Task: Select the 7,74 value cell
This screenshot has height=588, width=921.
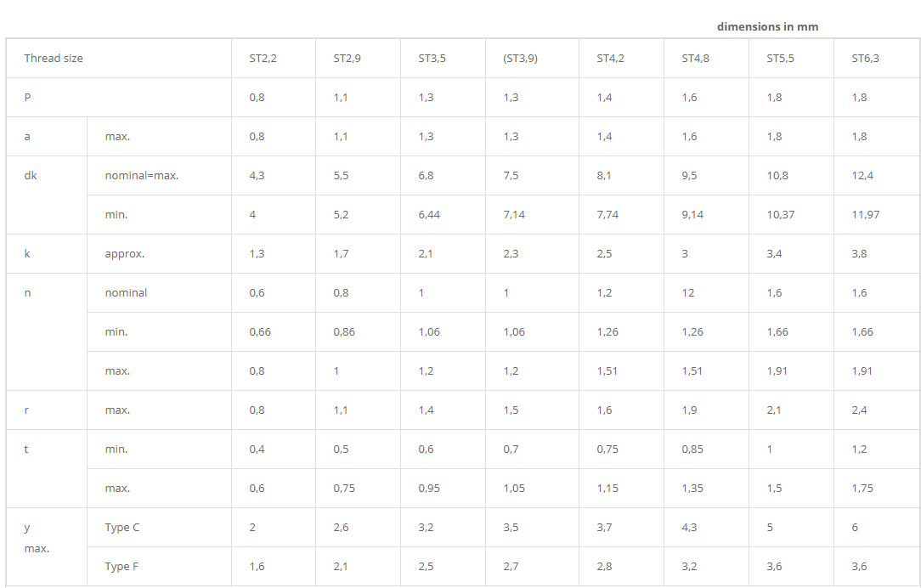Action: pyautogui.click(x=607, y=215)
